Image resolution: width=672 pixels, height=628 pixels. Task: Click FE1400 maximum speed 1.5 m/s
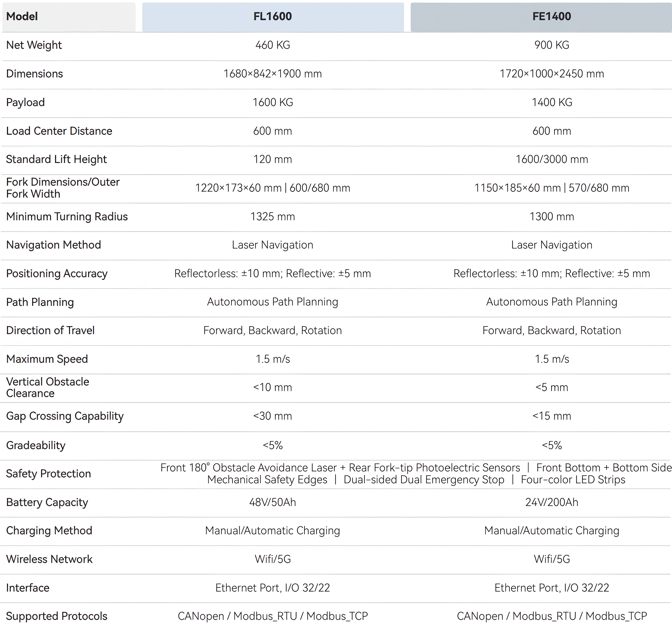click(552, 359)
